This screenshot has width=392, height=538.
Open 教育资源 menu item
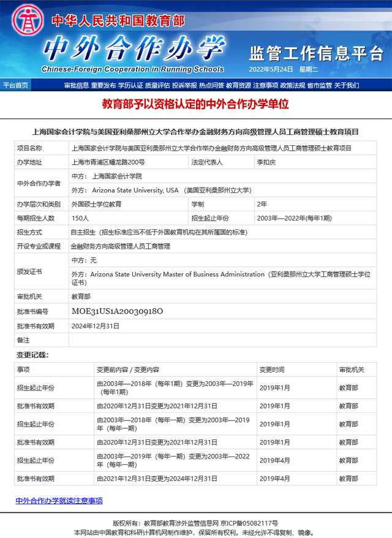[x=238, y=85]
